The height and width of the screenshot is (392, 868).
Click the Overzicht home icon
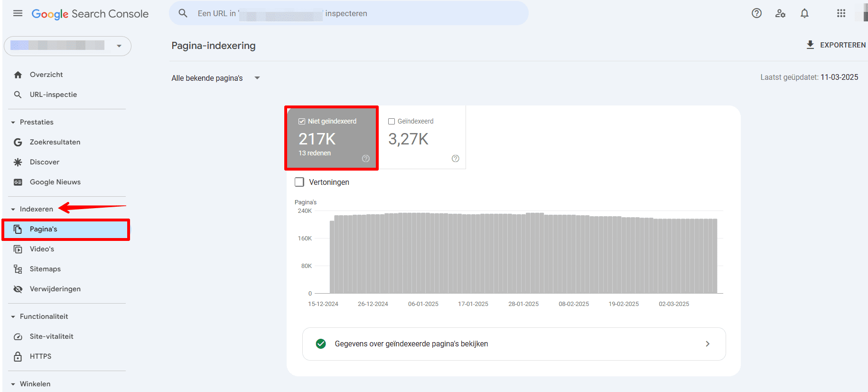click(x=18, y=75)
